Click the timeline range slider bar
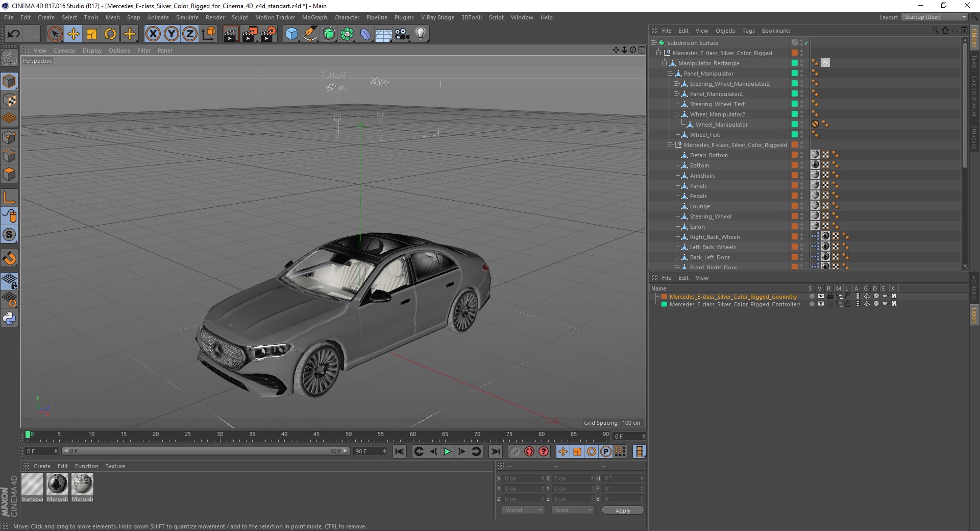 tap(205, 451)
